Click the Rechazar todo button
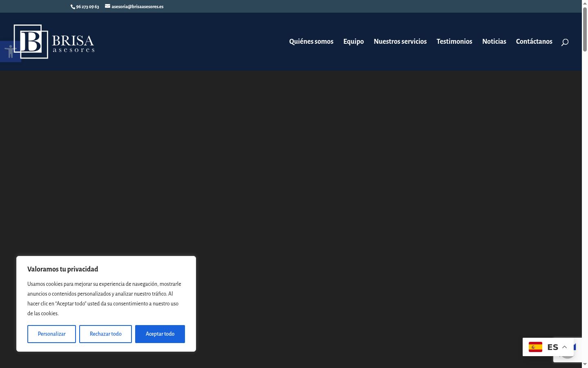 (105, 334)
